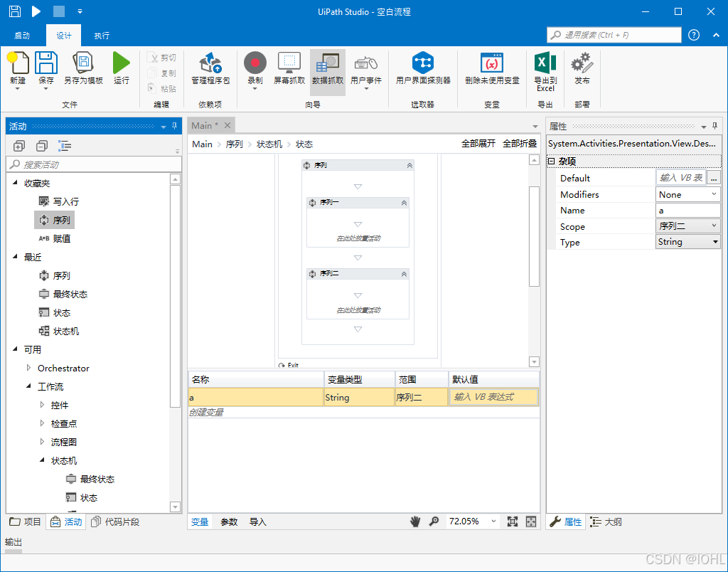Collapse the 最近 tree group
Image resolution: width=728 pixels, height=572 pixels.
click(x=15, y=257)
